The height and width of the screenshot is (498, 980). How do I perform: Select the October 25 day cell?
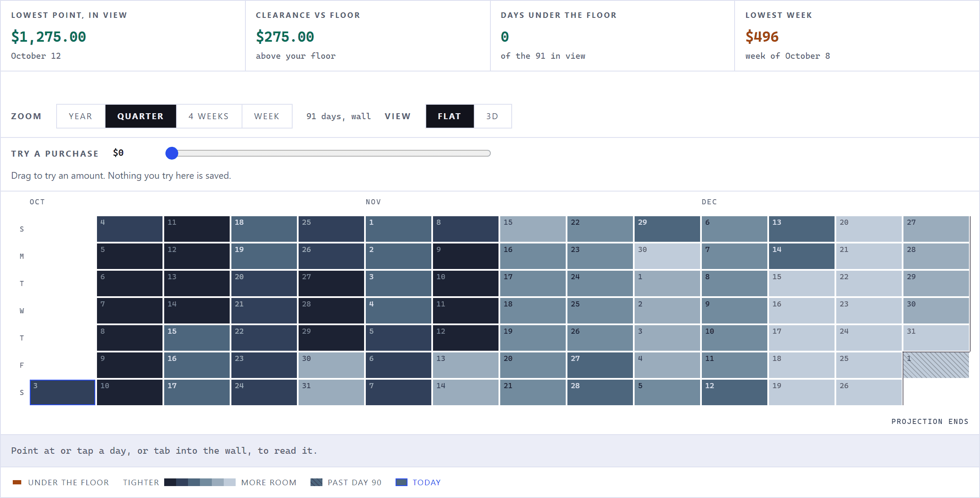tap(331, 229)
